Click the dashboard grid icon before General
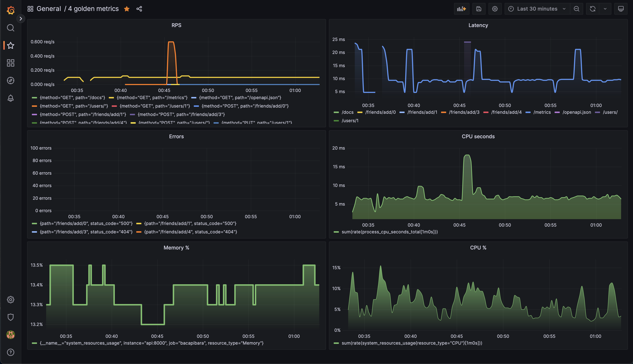633x364 pixels. point(30,9)
